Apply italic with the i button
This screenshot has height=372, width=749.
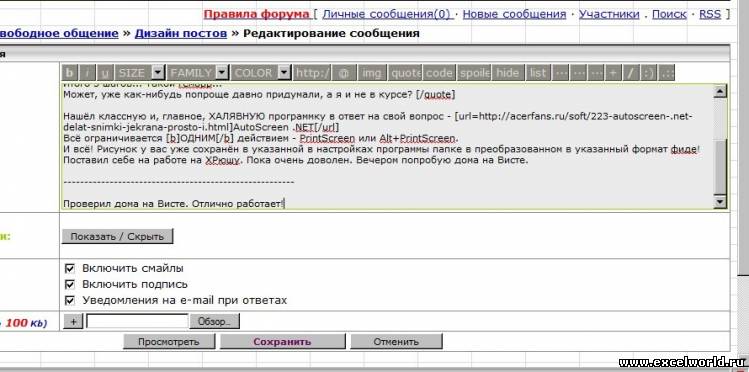click(87, 73)
